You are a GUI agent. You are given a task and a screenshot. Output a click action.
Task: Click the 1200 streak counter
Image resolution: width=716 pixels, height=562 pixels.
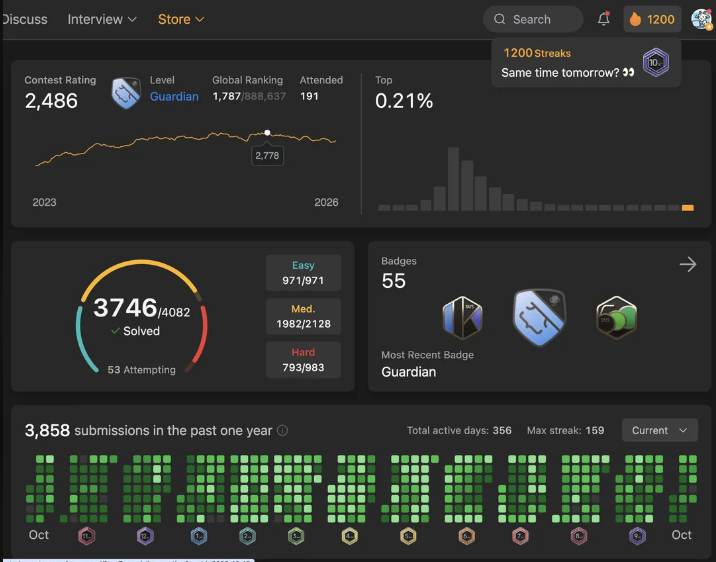(652, 19)
